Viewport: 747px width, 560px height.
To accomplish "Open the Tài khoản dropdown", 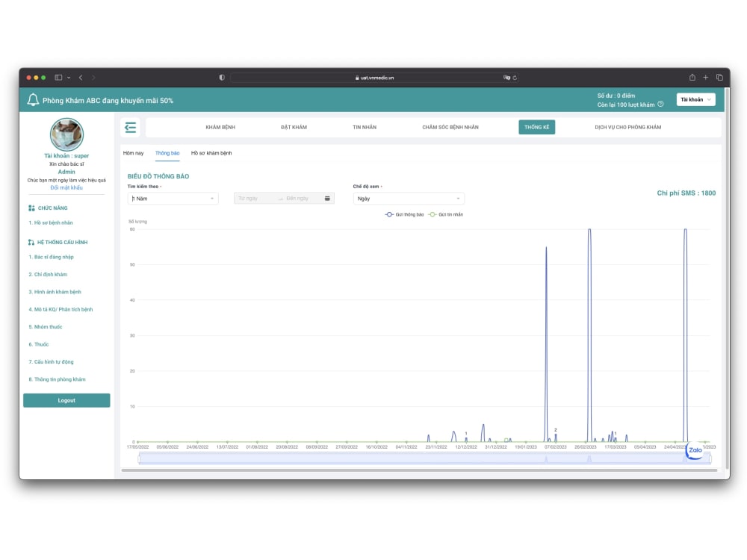I will (695, 99).
